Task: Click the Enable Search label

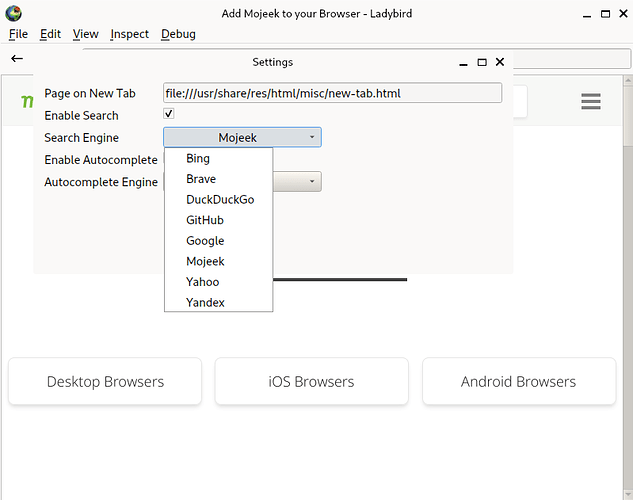Action: [x=82, y=115]
